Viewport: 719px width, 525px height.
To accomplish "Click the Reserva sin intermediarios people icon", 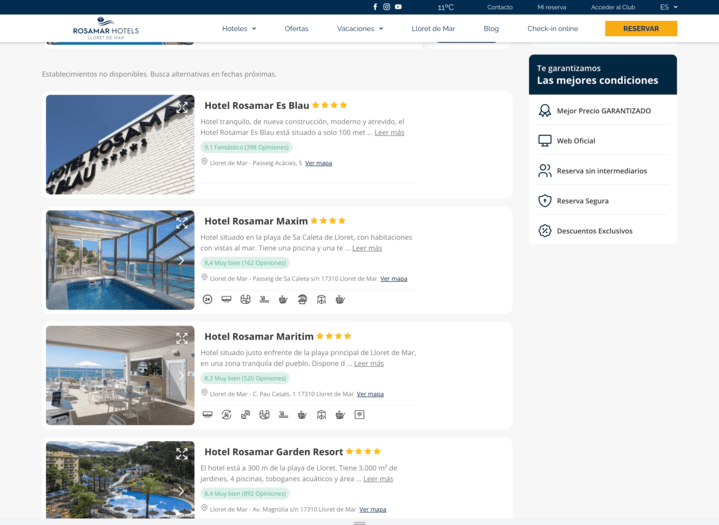I will tap(545, 171).
